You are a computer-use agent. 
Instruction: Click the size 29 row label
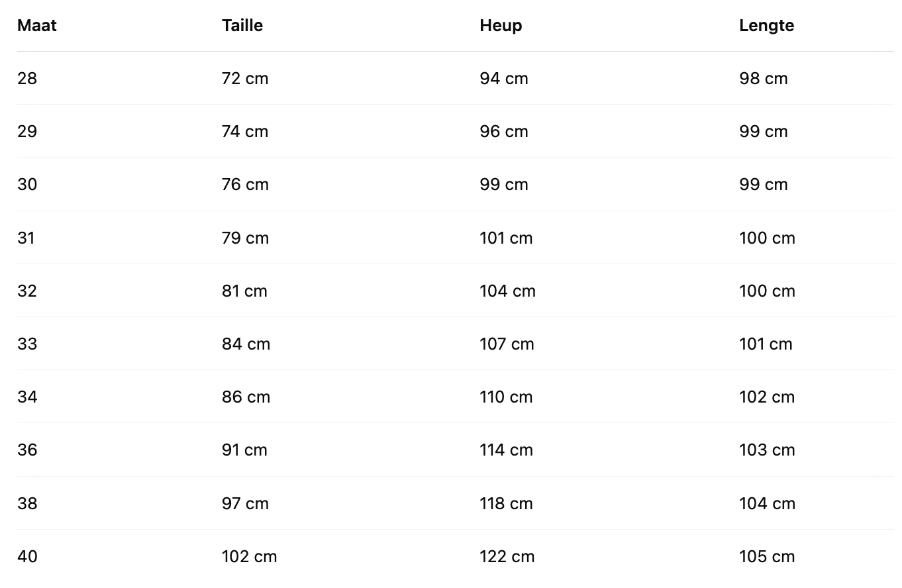tap(27, 132)
